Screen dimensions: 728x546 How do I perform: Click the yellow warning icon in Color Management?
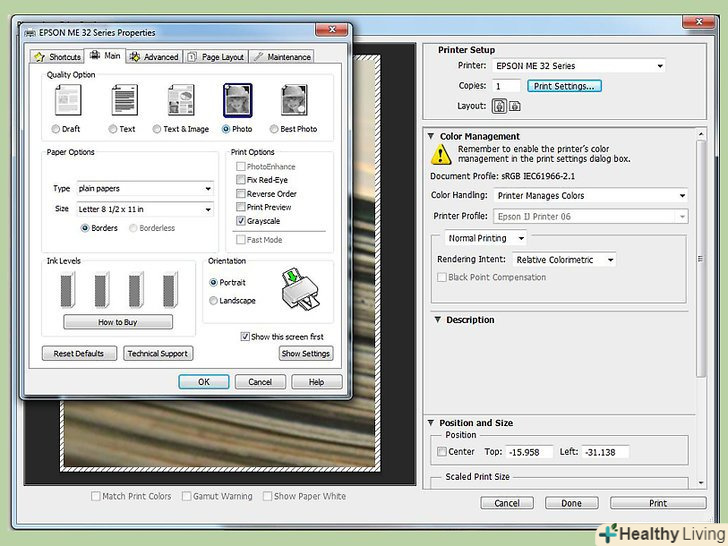tap(442, 154)
